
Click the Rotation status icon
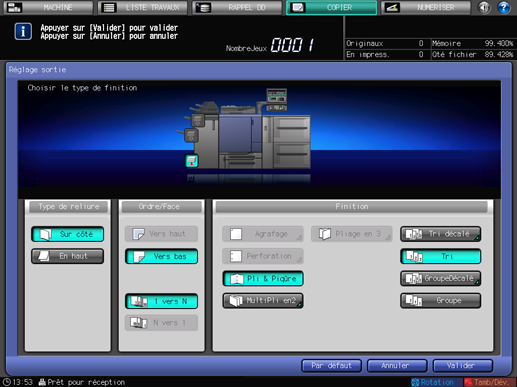[x=432, y=382]
